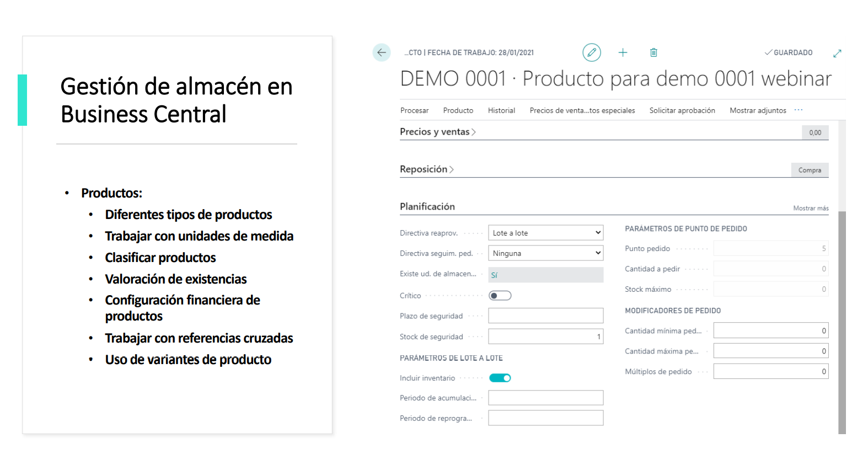Open the Historial menu
Viewport: 868px width, 470px height.
pyautogui.click(x=501, y=110)
